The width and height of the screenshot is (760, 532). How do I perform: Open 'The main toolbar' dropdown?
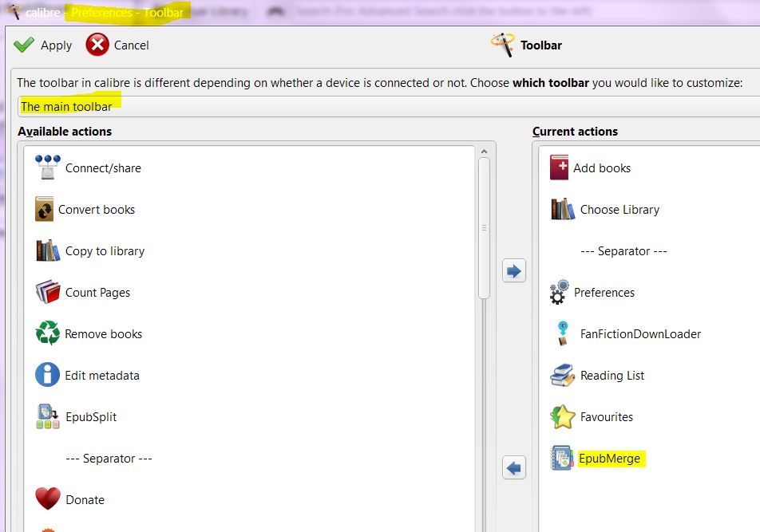click(x=389, y=107)
